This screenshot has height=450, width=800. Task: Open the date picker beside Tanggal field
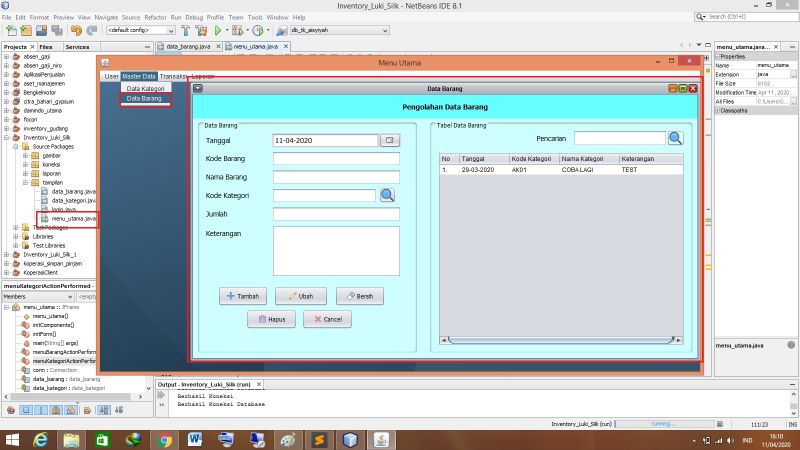coord(390,140)
